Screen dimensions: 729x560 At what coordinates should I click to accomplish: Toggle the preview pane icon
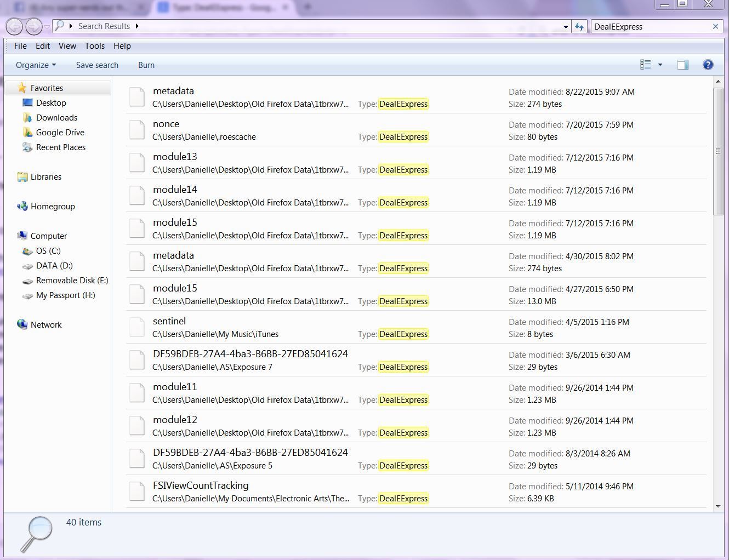[x=683, y=65]
